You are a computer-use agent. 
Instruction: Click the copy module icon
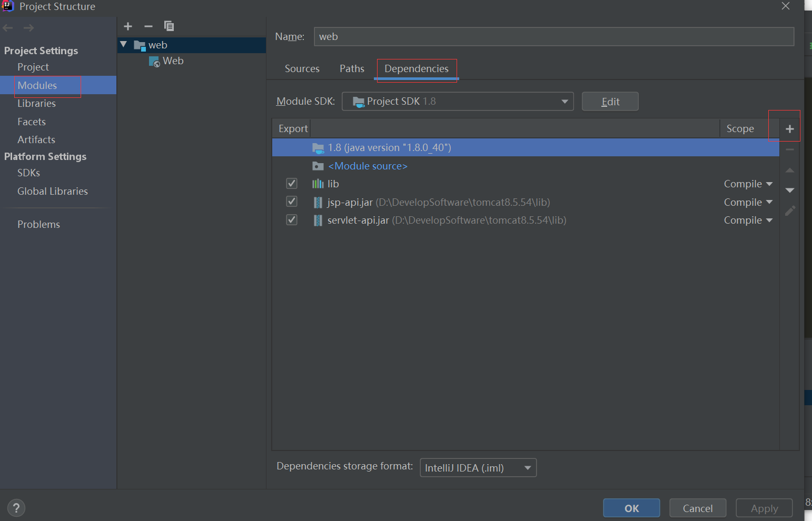pos(169,26)
